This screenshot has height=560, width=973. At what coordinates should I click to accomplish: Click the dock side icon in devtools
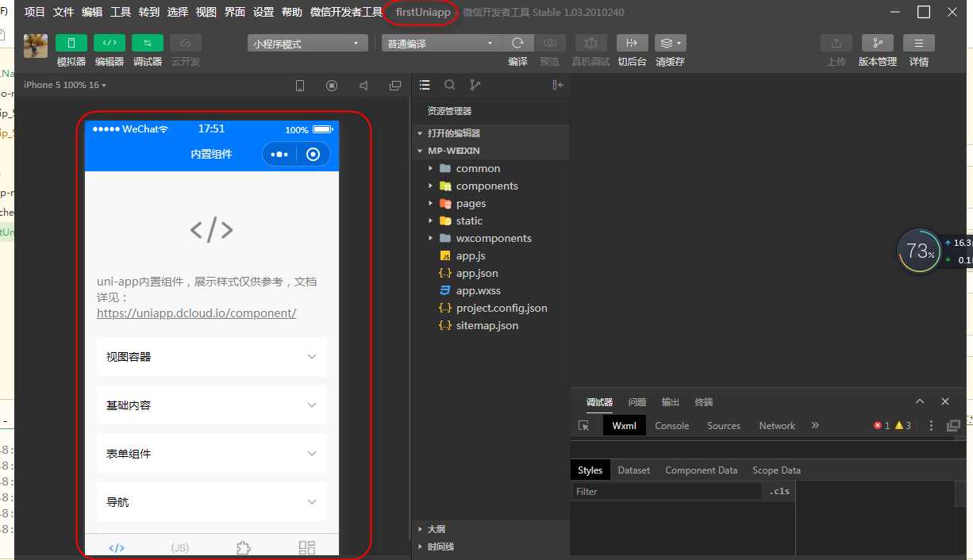(954, 426)
